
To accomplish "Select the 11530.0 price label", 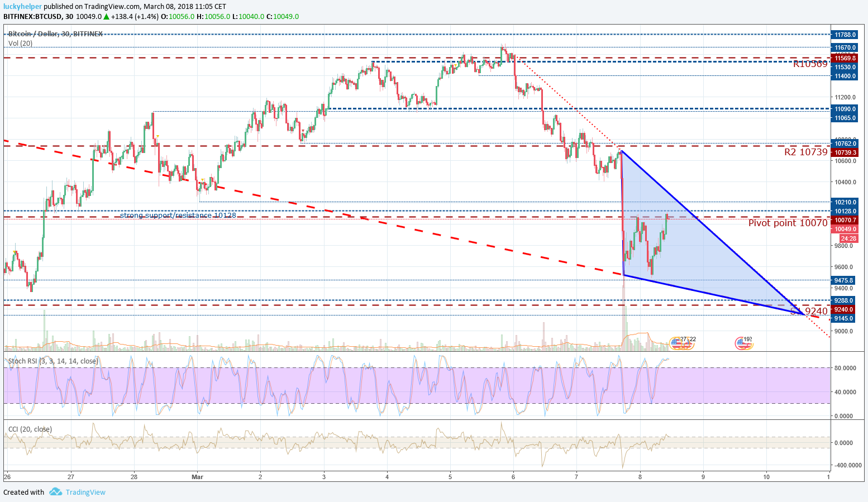I will click(x=844, y=67).
